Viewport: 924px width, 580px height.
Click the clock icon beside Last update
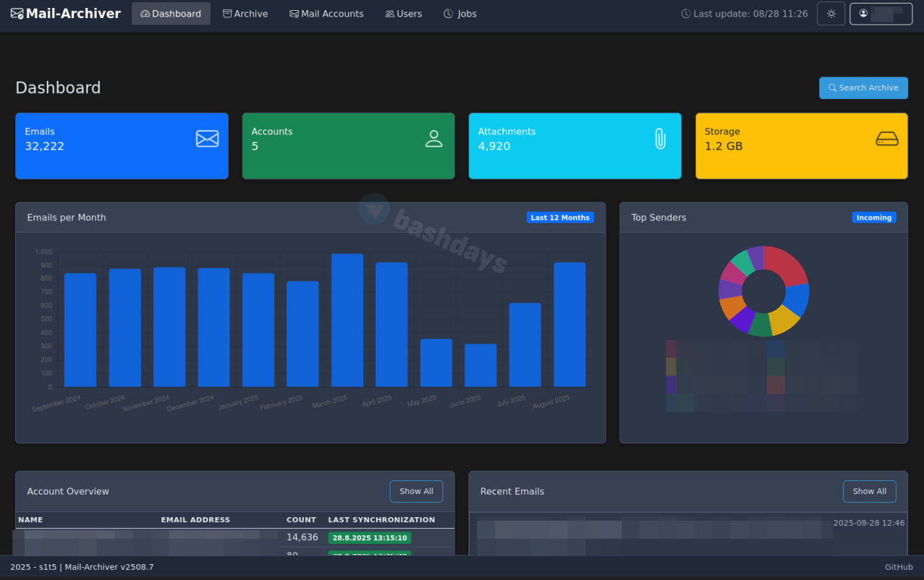(x=686, y=14)
